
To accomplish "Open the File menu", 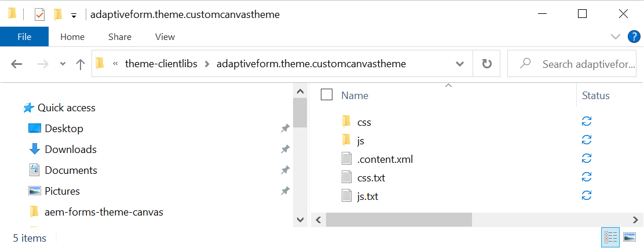I will coord(24,37).
